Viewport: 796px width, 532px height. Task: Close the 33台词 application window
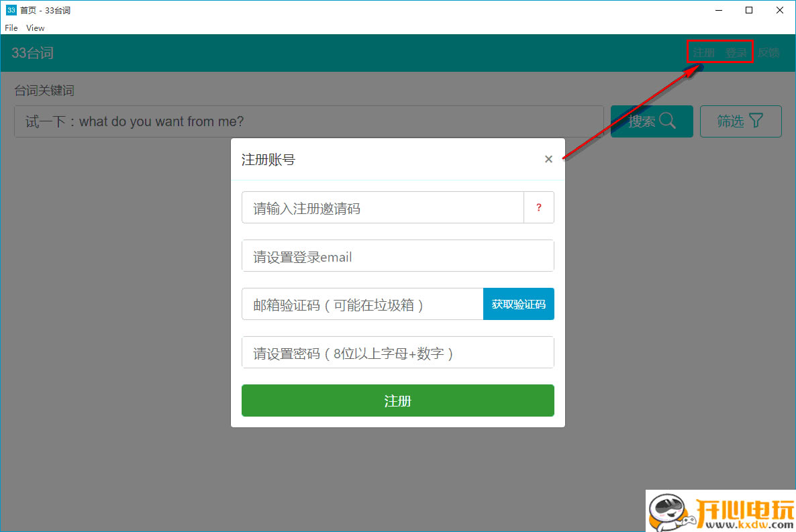[x=780, y=10]
